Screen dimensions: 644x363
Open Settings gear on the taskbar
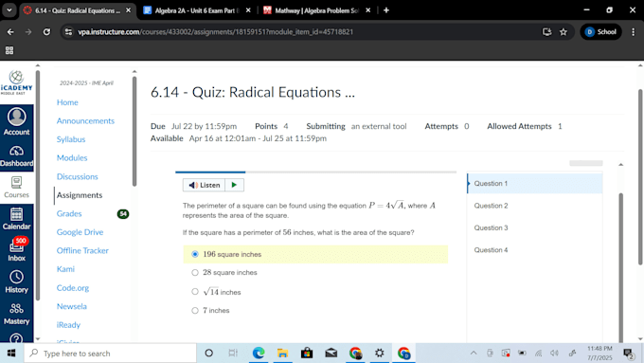380,354
